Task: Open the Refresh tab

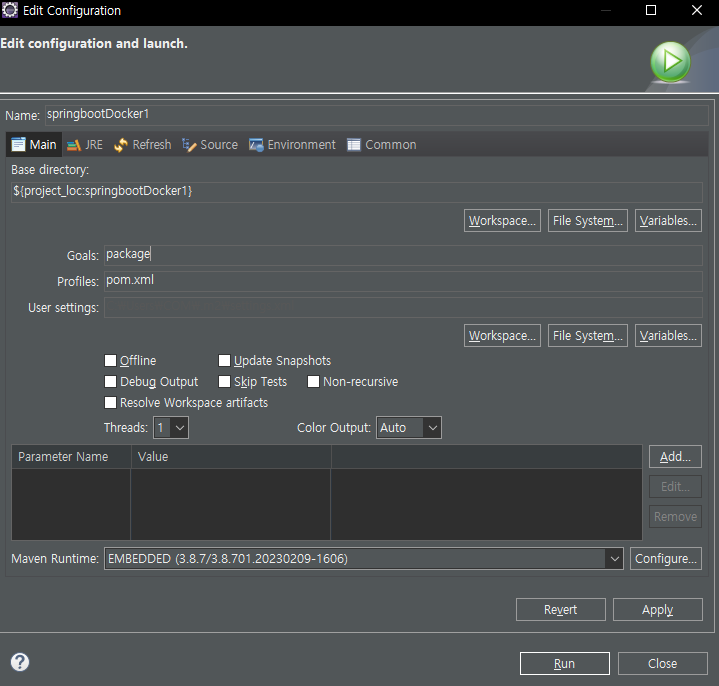Action: point(143,145)
